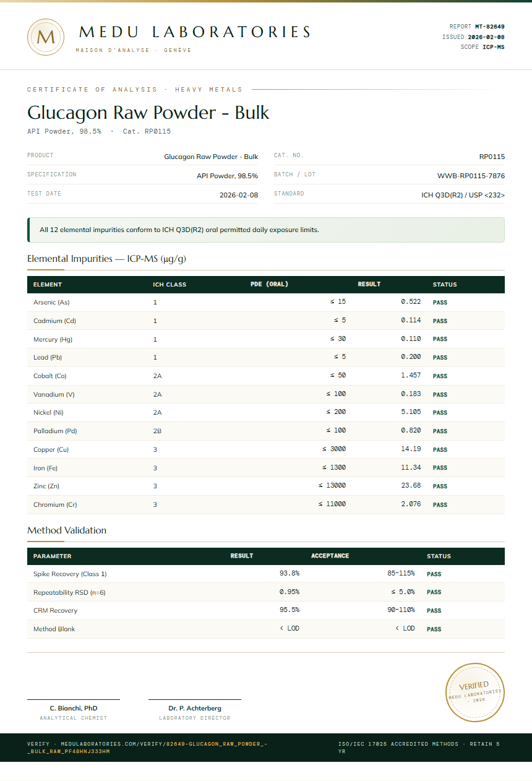532x781 pixels.
Task: Click the PARAMETER column header
Action: [x=53, y=556]
